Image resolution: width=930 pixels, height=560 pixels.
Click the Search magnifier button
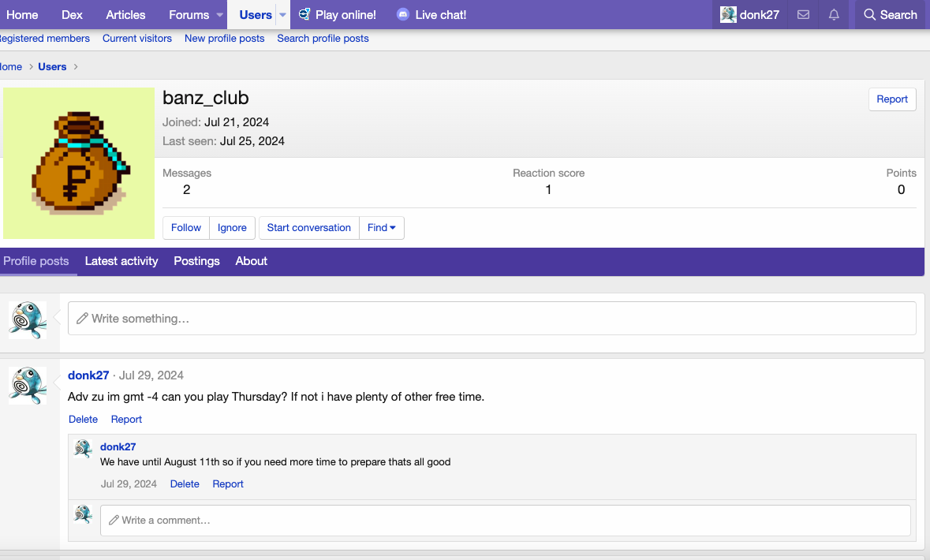pos(891,15)
